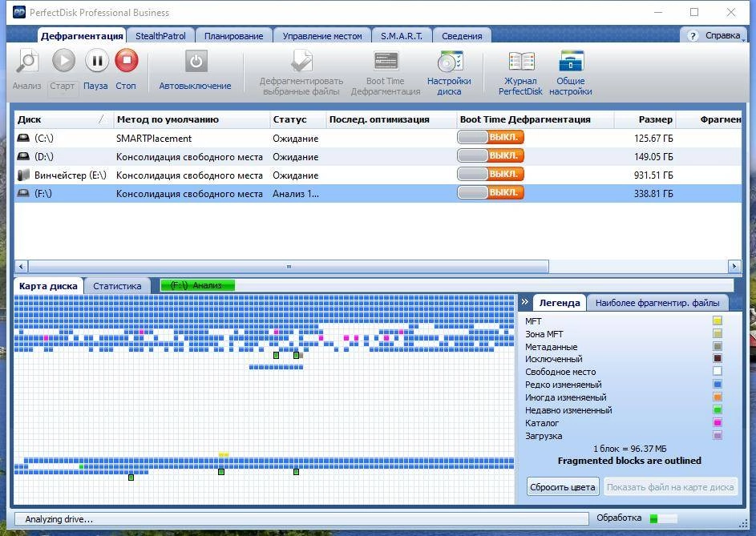The image size is (756, 536).
Task: Sort by Метод по умолчанию column header
Action: pos(192,119)
